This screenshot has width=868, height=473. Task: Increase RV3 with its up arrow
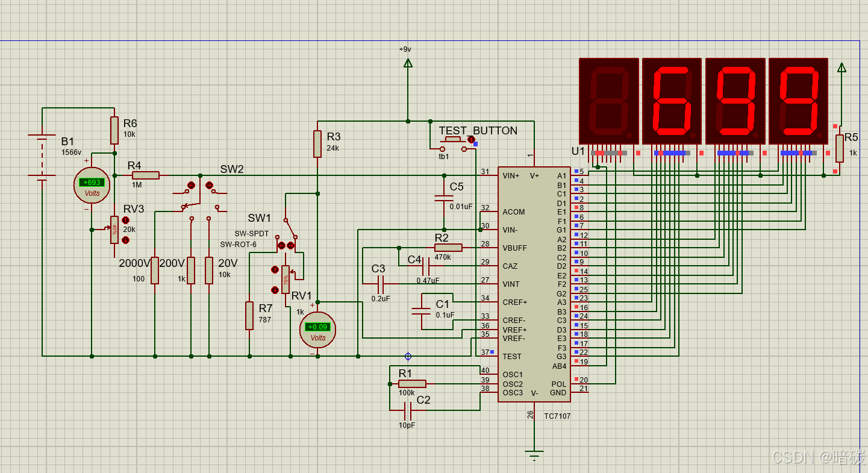click(x=126, y=221)
